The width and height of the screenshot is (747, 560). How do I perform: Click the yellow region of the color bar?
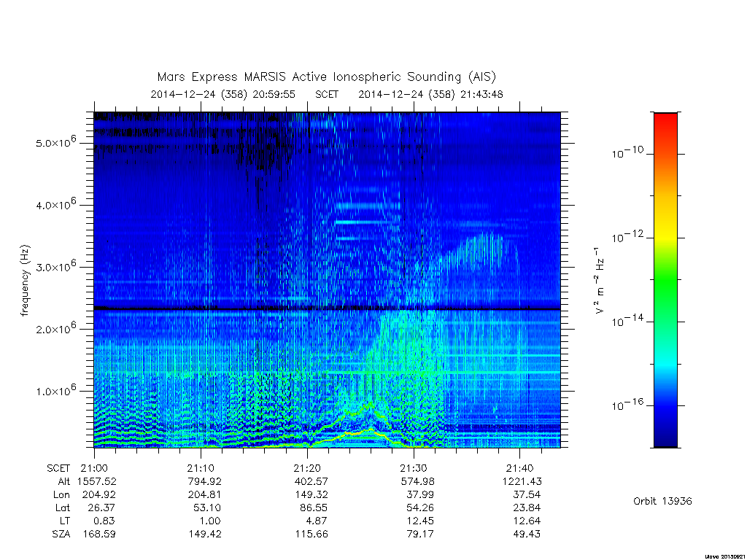665,230
